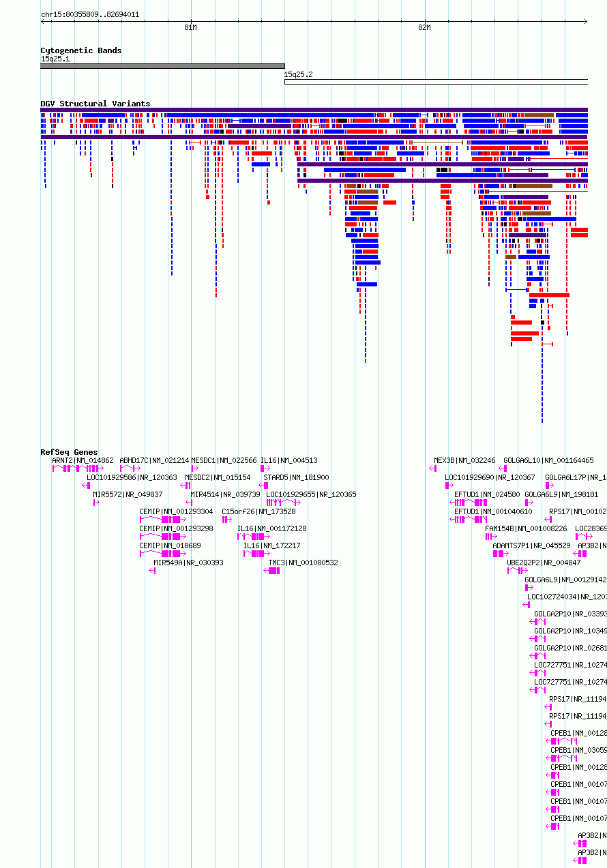The width and height of the screenshot is (607, 868).
Task: Open GOLGA6L10|NM_001164465 gene label
Action: click(x=549, y=460)
